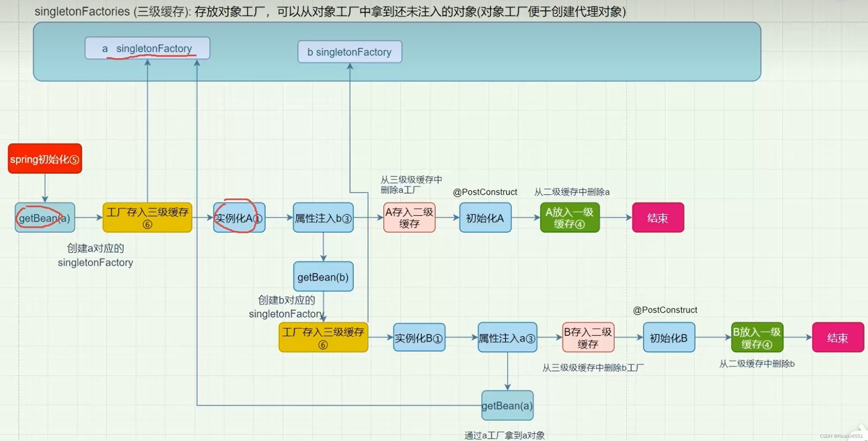This screenshot has height=441, width=868.
Task: Click the red spring初始化⑤ box
Action: 45,158
